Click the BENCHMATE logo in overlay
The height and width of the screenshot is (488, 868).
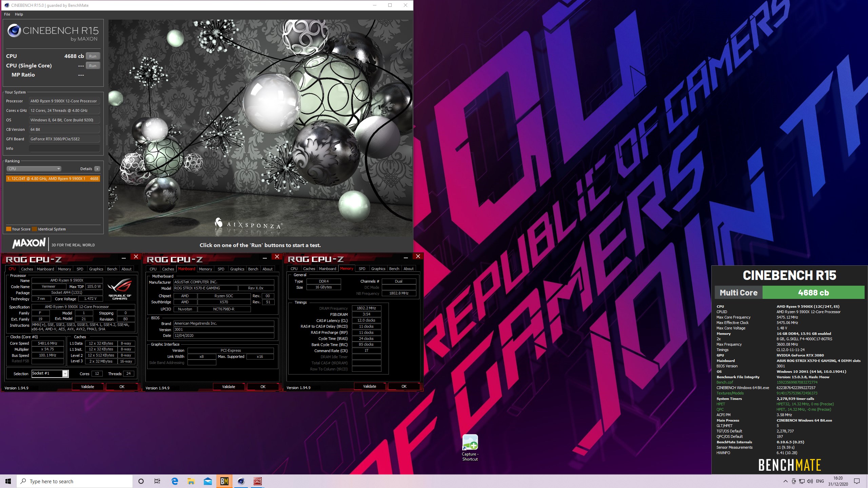coord(789,465)
